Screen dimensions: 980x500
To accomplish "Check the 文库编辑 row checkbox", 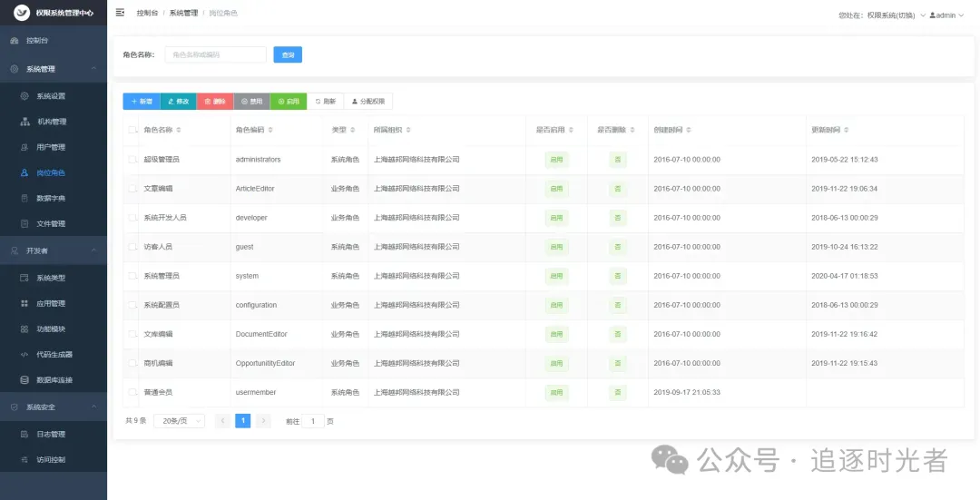I will pyautogui.click(x=132, y=334).
